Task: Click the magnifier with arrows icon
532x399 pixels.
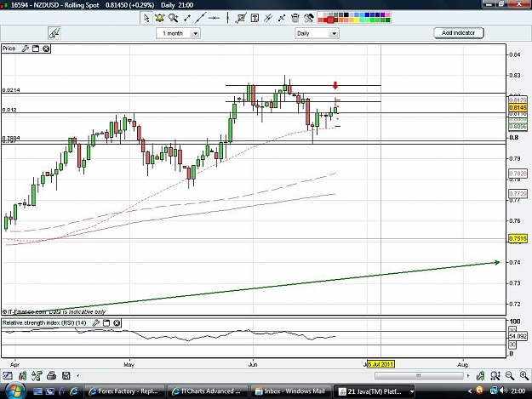Action: coord(495,375)
